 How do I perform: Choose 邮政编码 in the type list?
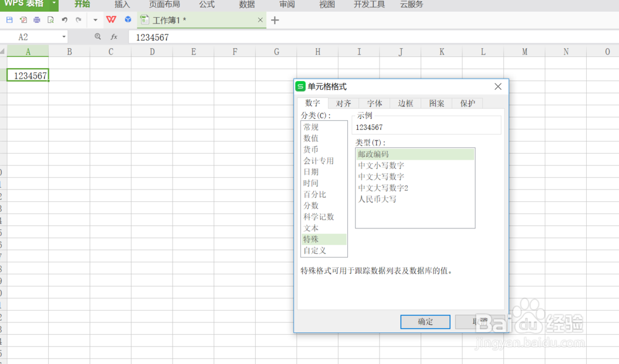tap(415, 154)
